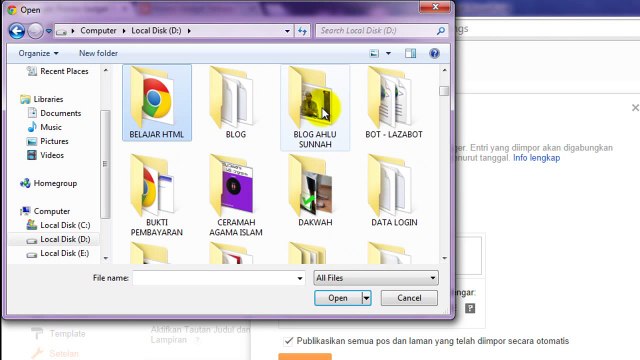Open the address bar history dropdown
Screen dimensions: 640x360
(287, 31)
